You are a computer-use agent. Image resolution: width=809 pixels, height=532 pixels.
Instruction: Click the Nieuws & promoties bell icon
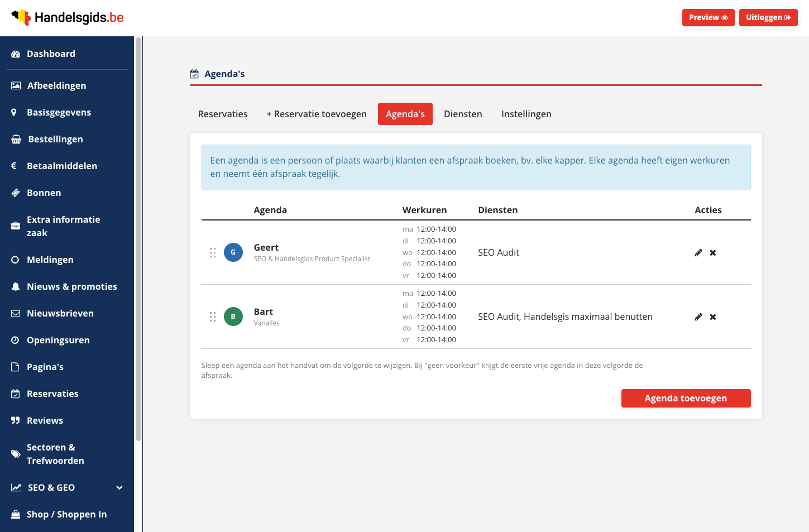click(x=16, y=286)
